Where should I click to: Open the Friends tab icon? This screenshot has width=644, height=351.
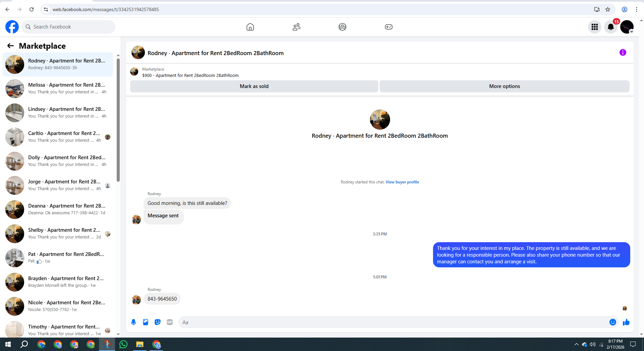(x=297, y=27)
